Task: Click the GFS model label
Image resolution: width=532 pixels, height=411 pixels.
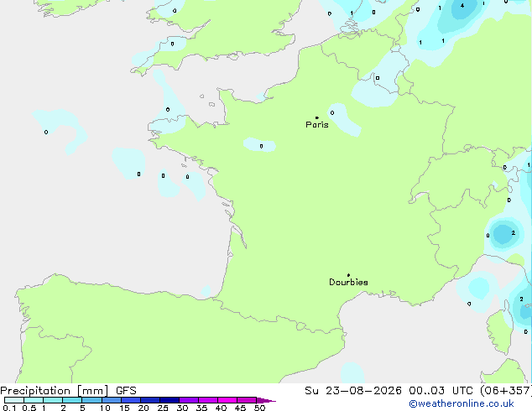Action: 126,391
